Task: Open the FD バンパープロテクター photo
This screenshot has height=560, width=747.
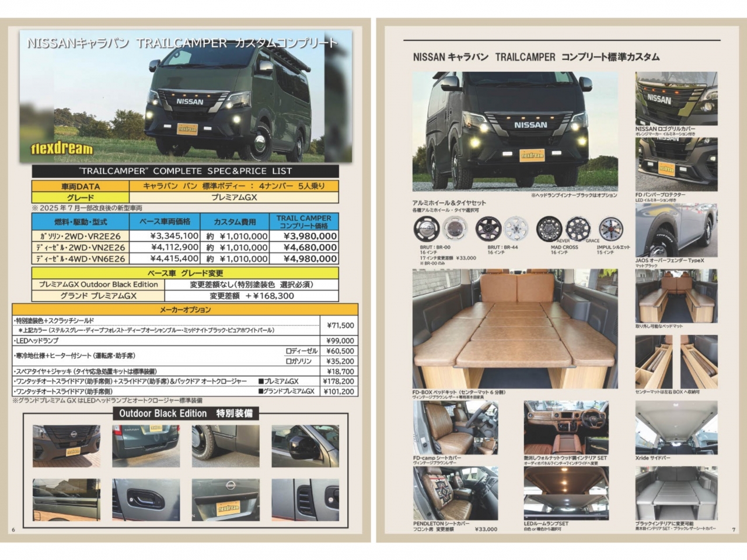Action: tap(676, 164)
